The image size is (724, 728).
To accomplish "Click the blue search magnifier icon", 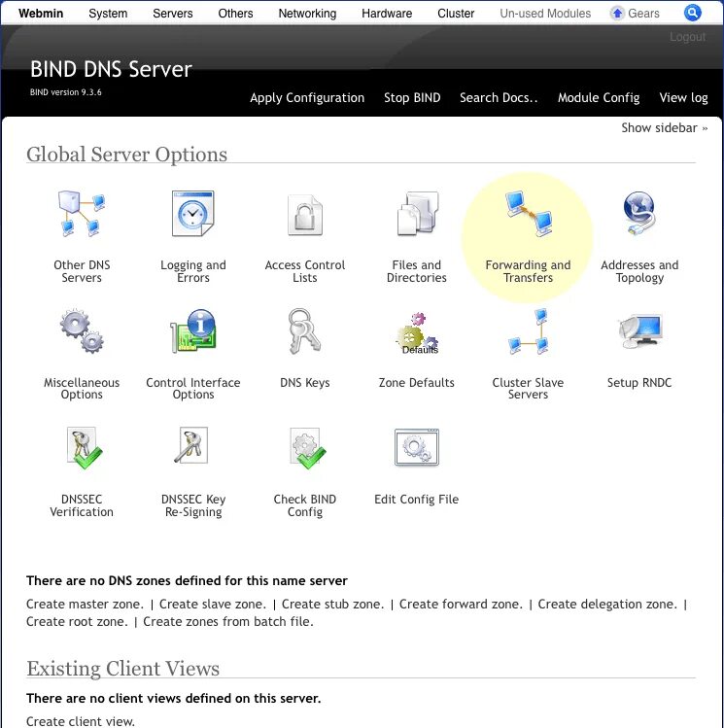I will pos(693,13).
